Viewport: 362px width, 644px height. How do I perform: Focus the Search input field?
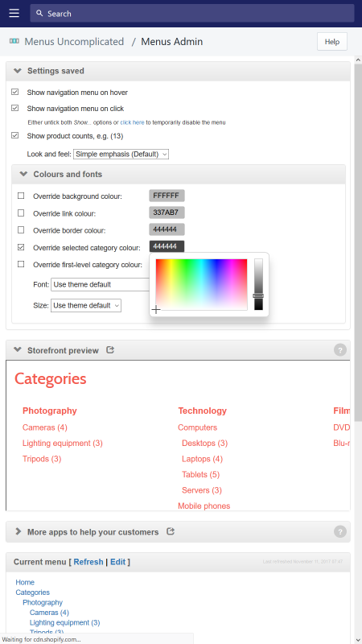(192, 14)
